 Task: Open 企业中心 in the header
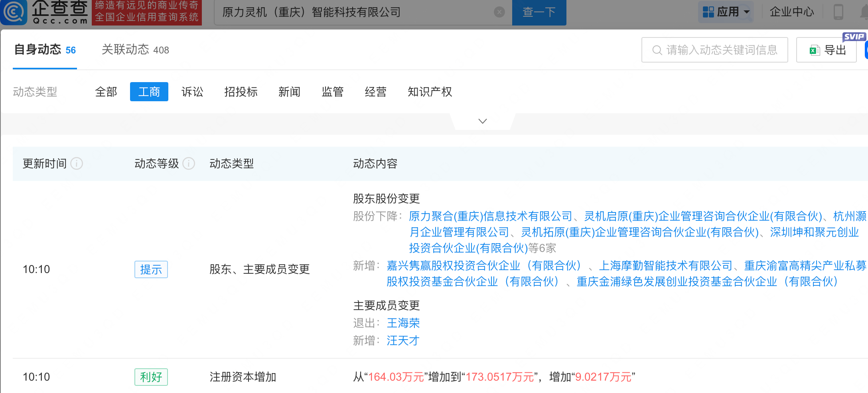791,12
